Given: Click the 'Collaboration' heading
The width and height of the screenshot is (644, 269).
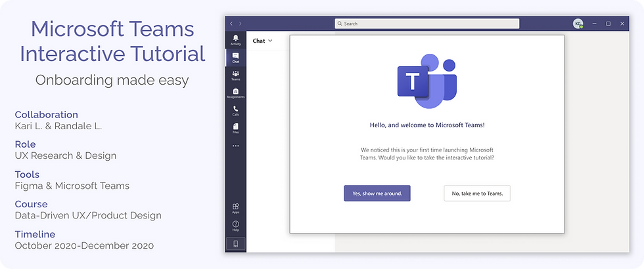Looking at the screenshot, I should [x=47, y=114].
